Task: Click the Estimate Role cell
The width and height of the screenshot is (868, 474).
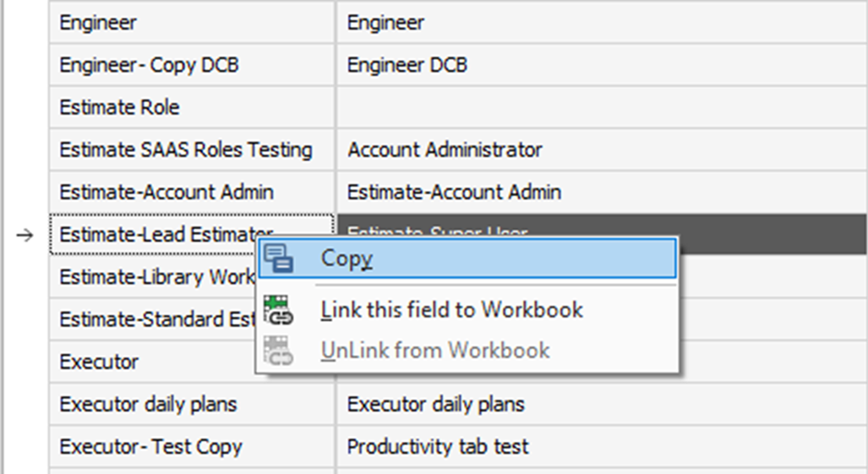Action: tap(119, 107)
